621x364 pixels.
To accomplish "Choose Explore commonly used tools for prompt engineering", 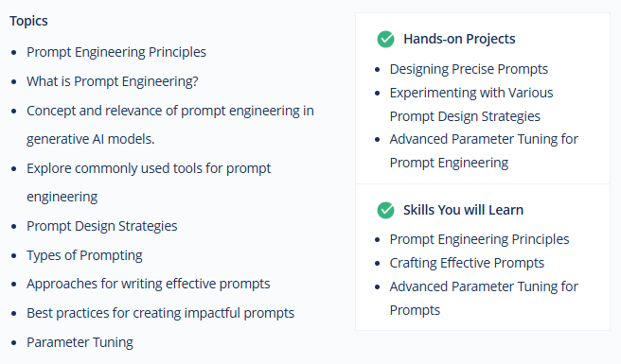I will [149, 182].
